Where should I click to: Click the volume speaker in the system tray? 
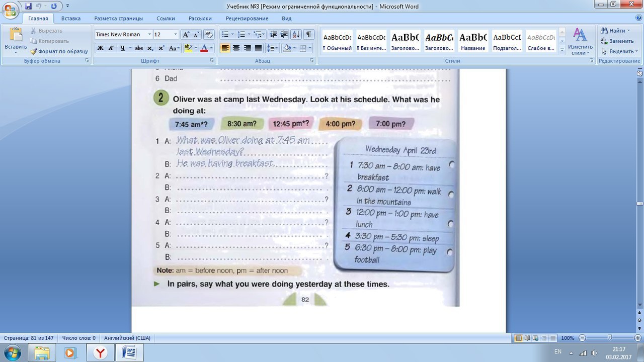point(594,353)
